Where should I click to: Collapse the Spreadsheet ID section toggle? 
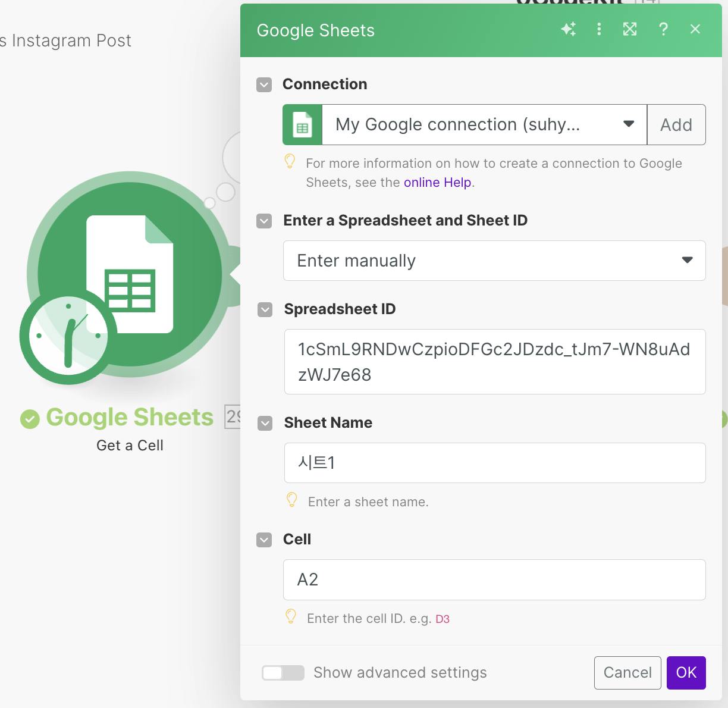(265, 309)
